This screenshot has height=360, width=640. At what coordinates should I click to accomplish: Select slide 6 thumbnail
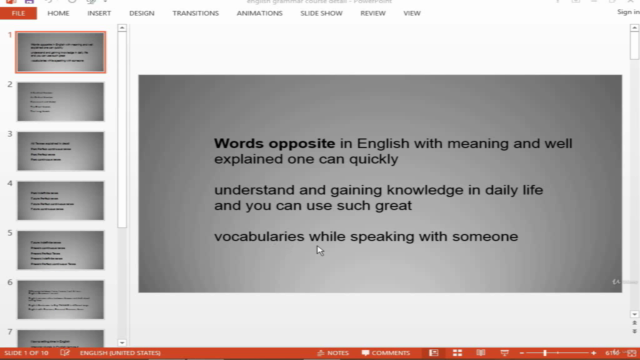click(x=60, y=300)
